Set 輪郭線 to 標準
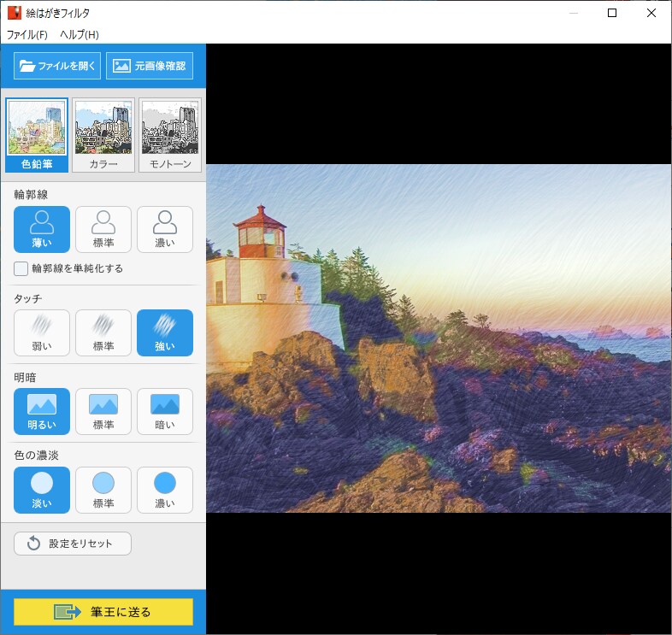This screenshot has height=635, width=672. [103, 229]
